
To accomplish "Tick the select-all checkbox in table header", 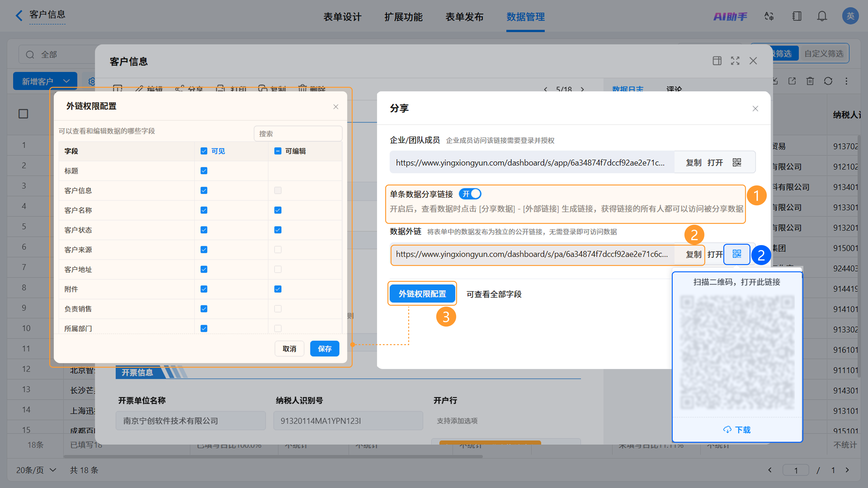I will click(x=23, y=114).
